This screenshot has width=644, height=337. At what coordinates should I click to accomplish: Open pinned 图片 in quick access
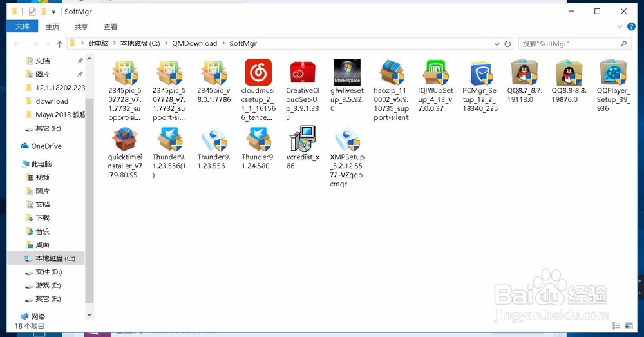tap(43, 74)
